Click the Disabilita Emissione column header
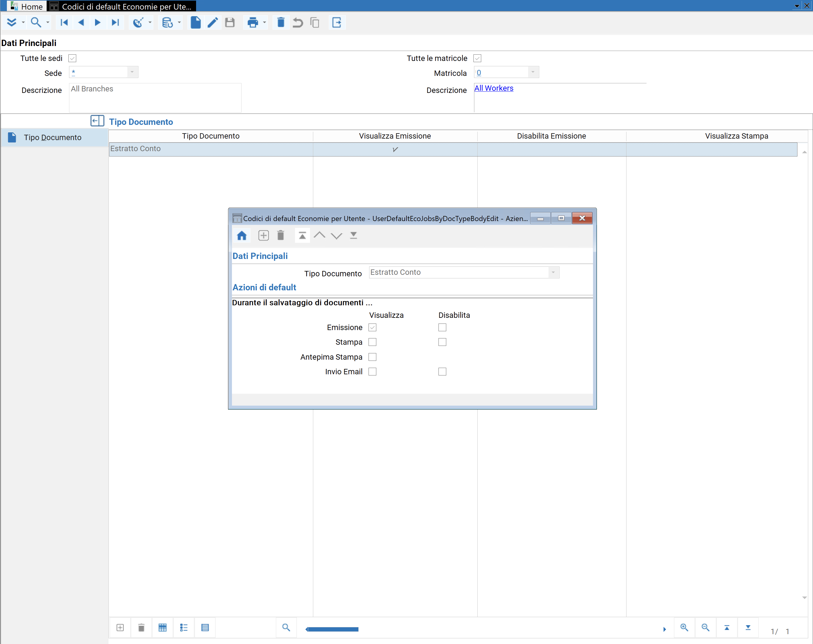 pos(551,136)
